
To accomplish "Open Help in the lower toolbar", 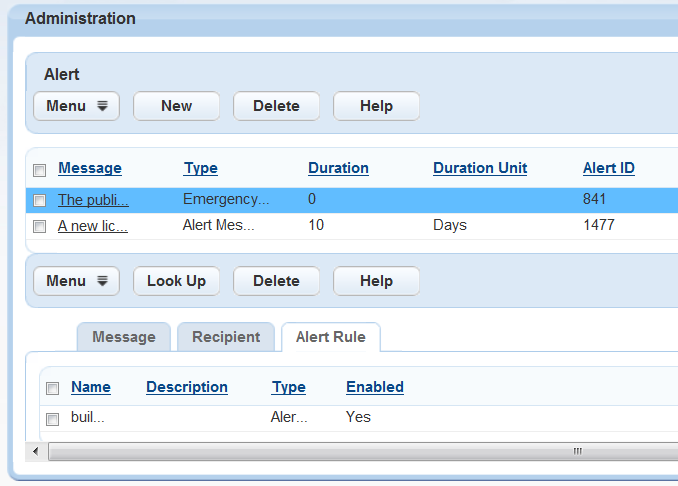I will tap(376, 281).
